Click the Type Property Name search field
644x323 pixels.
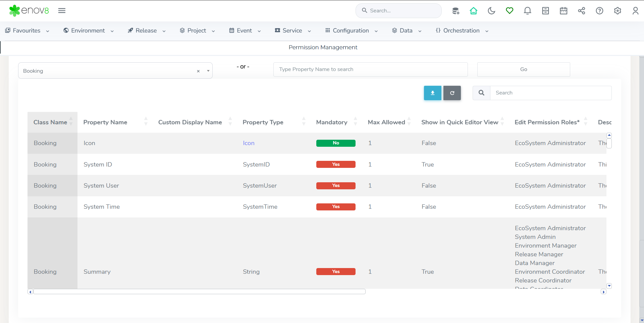coord(370,69)
